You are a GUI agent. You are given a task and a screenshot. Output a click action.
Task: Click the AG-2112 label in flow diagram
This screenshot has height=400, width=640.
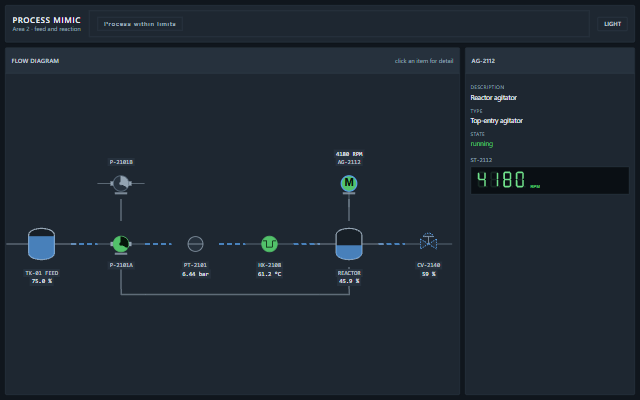[349, 162]
